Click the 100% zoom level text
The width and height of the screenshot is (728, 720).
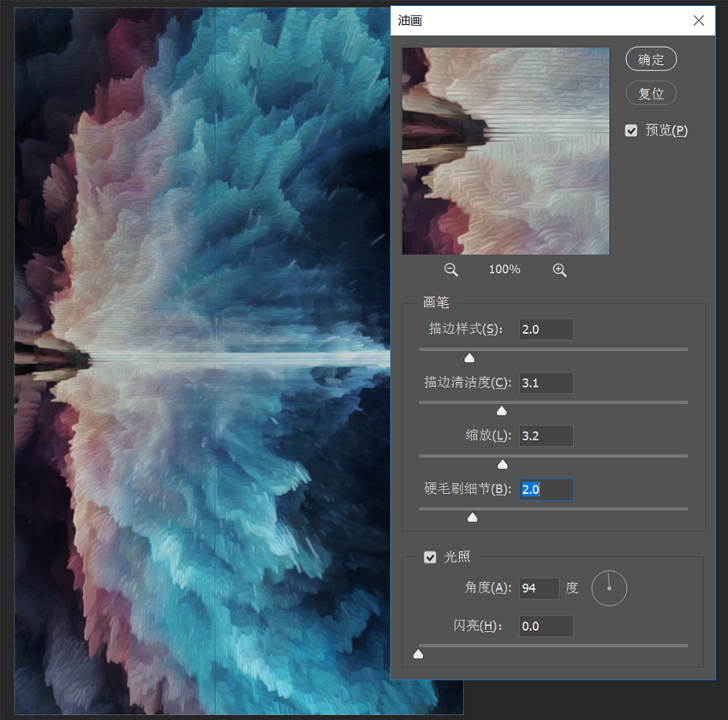504,269
